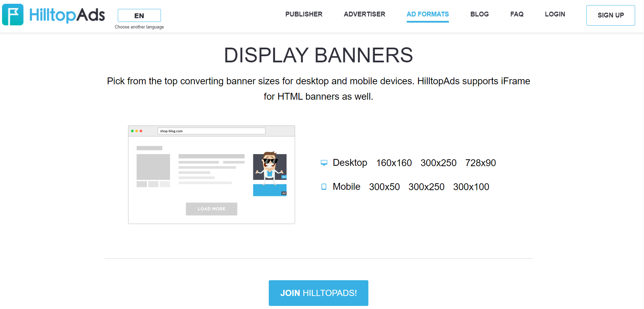644x309 pixels.
Task: Select the Mobile label
Action: point(346,187)
